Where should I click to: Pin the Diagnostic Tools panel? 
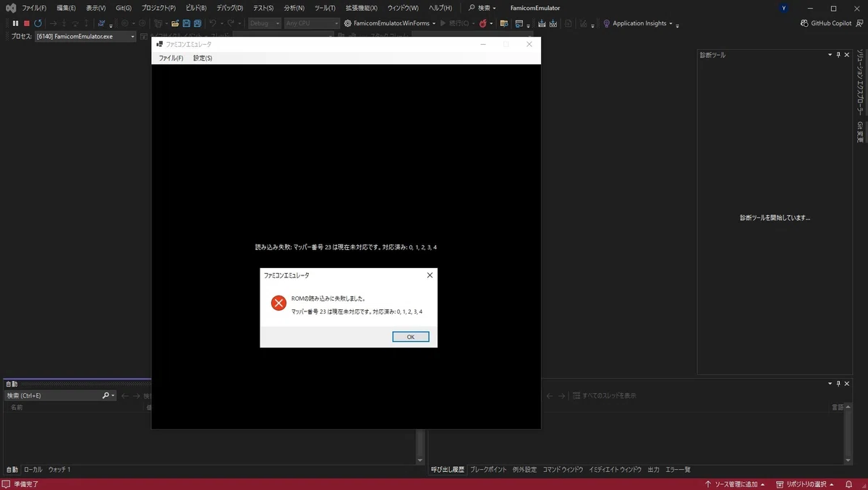(x=838, y=55)
